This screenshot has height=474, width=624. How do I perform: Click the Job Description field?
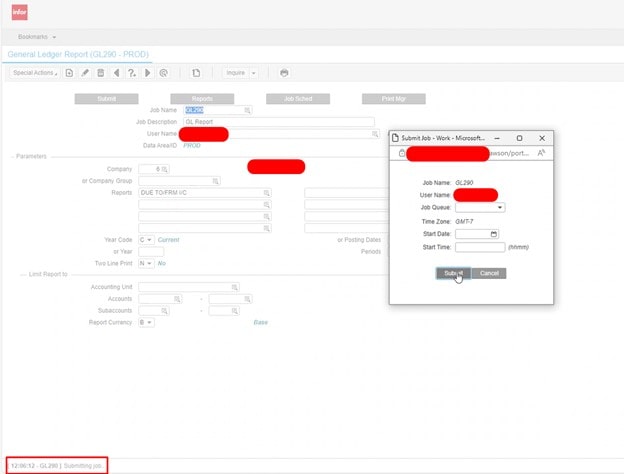[279, 122]
